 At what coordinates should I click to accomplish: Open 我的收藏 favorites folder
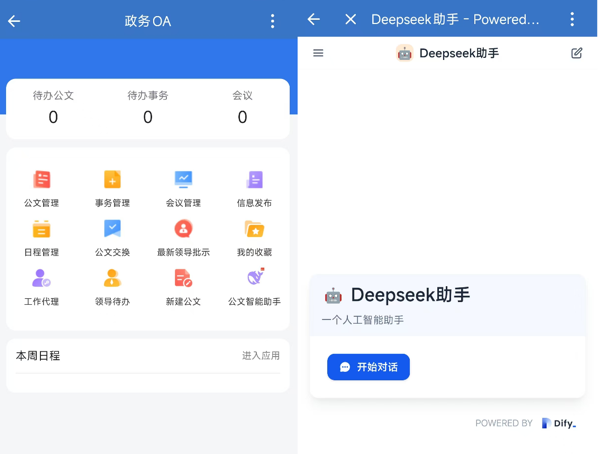tap(254, 238)
